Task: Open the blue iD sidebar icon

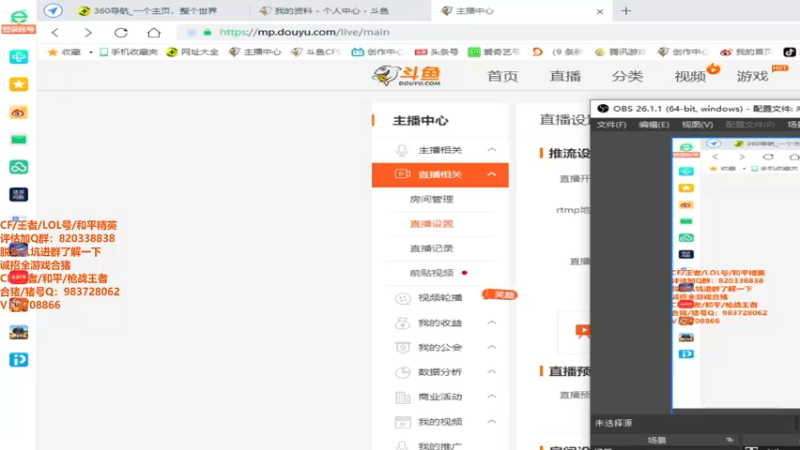Action: pyautogui.click(x=18, y=360)
